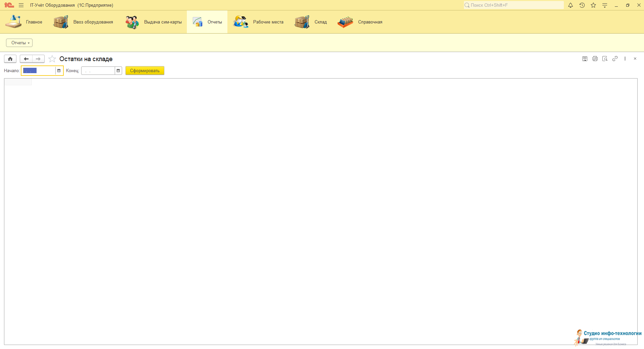Image resolution: width=644 pixels, height=349 pixels.
Task: Open the Справочная section
Action: point(360,22)
